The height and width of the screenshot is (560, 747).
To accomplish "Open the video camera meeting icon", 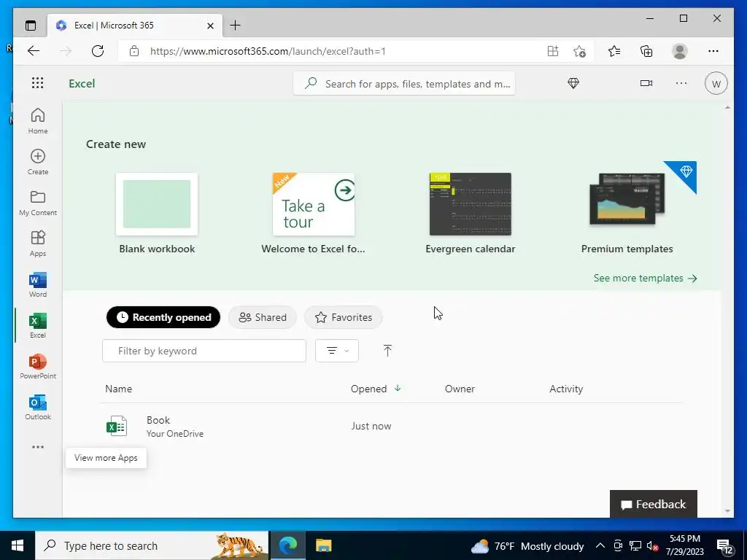I will pos(646,83).
